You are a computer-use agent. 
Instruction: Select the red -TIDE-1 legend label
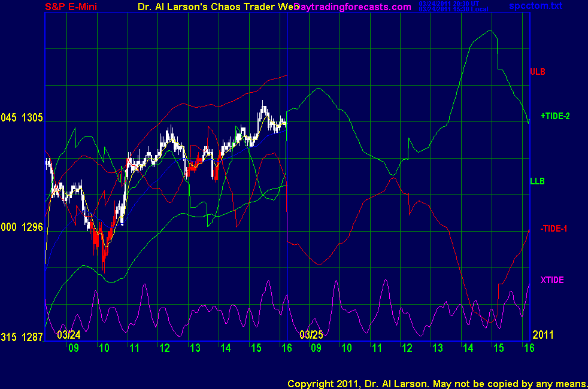click(x=553, y=229)
